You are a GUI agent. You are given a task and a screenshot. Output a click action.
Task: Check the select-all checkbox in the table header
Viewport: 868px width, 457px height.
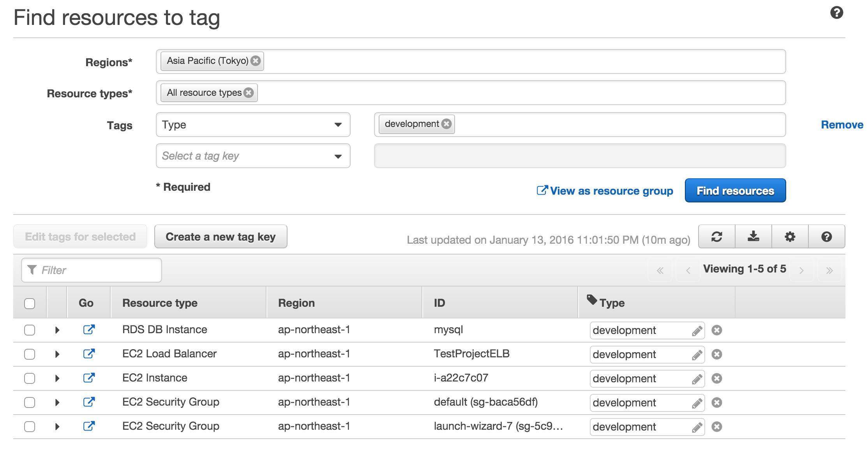click(x=30, y=303)
